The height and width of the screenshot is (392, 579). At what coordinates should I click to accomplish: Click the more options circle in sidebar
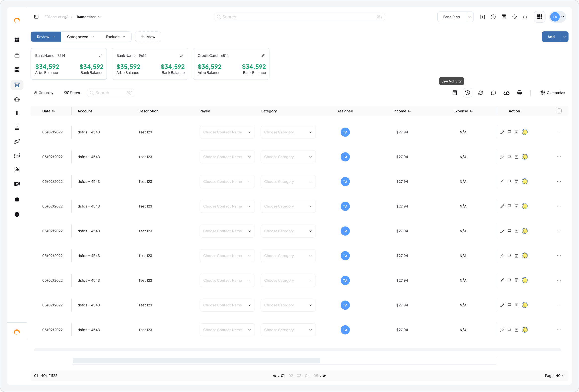coord(17,214)
